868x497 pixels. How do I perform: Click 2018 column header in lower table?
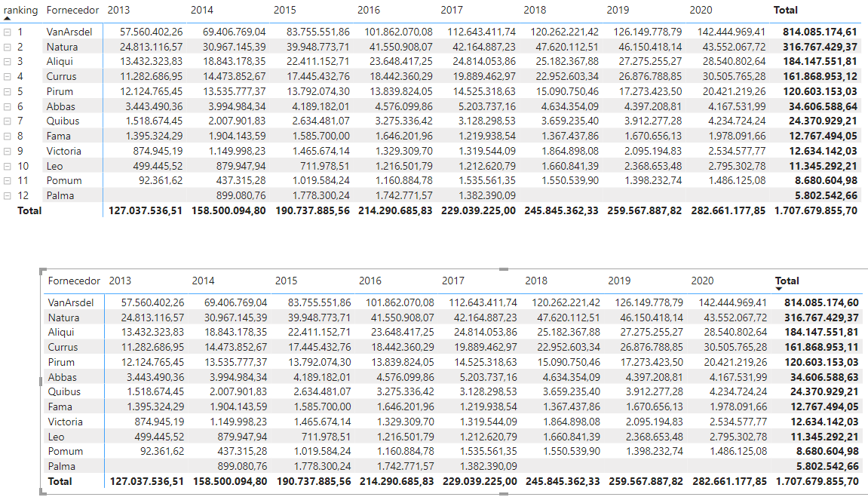[x=536, y=281]
